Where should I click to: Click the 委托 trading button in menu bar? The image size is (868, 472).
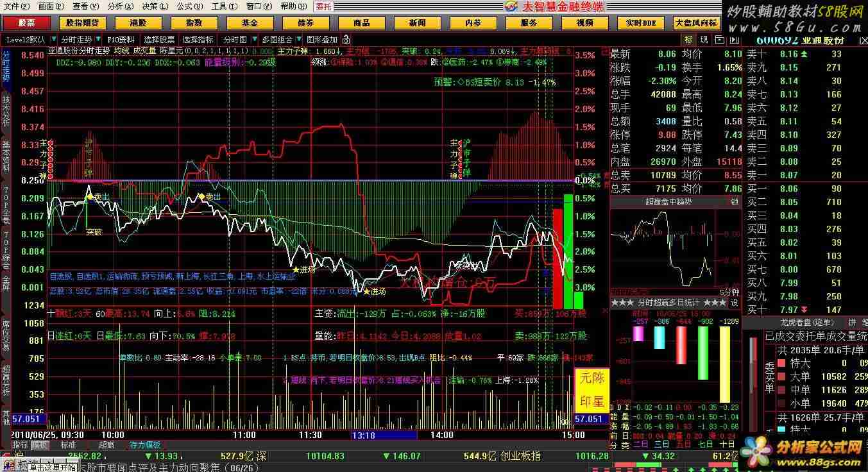point(324,6)
